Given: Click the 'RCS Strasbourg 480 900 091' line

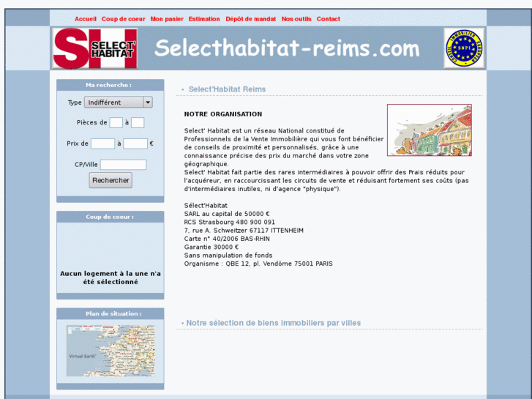Looking at the screenshot, I should pyautogui.click(x=230, y=222).
